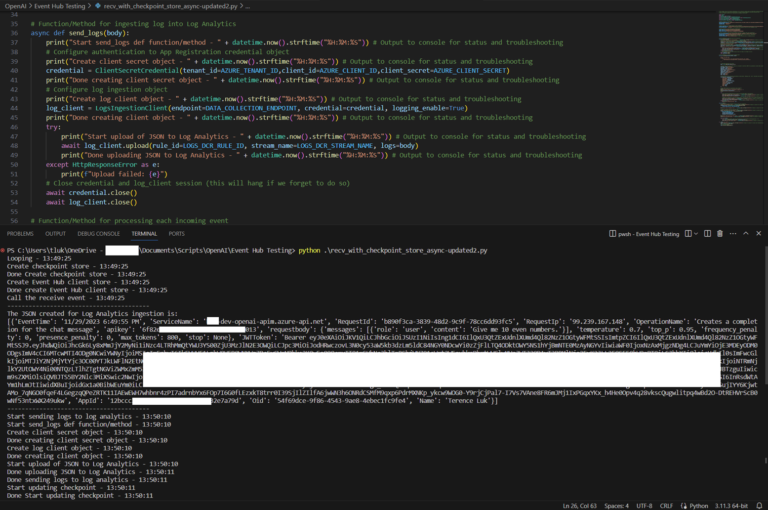Select interpreter 3.11.3 64-bit
768x510 pixels.
click(x=731, y=506)
